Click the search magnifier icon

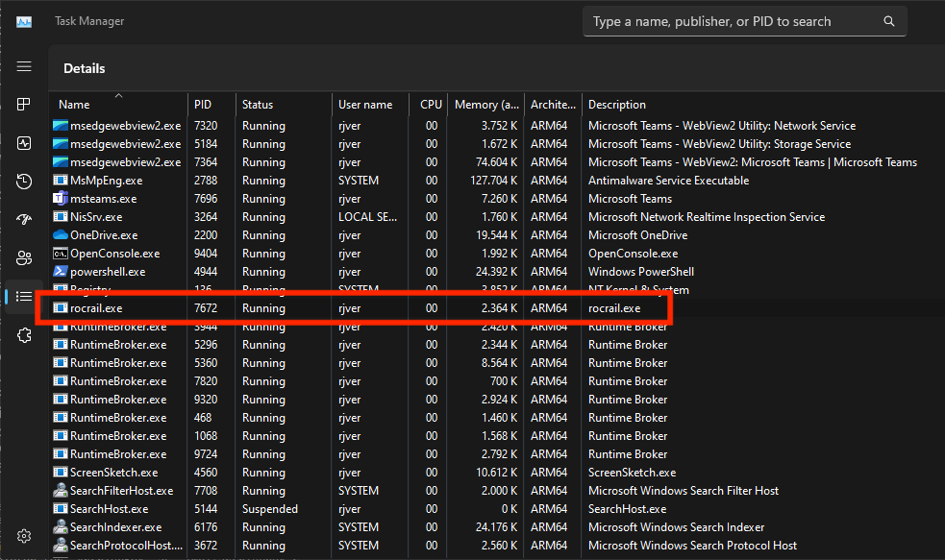pos(889,21)
